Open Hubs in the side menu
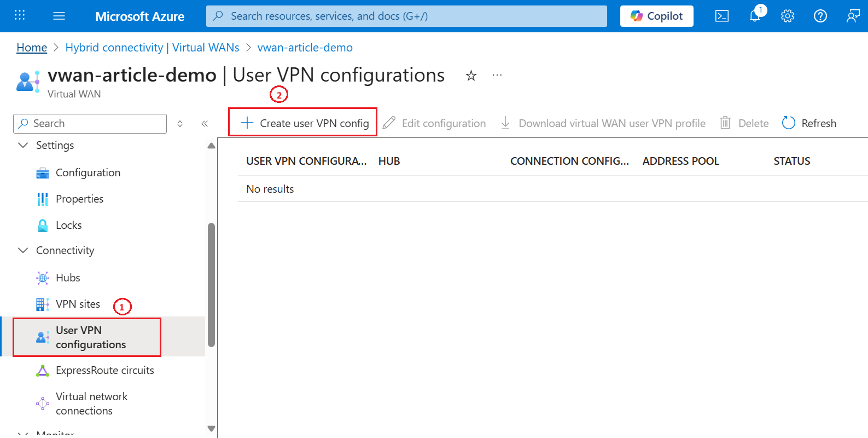Image resolution: width=868 pixels, height=438 pixels. click(68, 278)
